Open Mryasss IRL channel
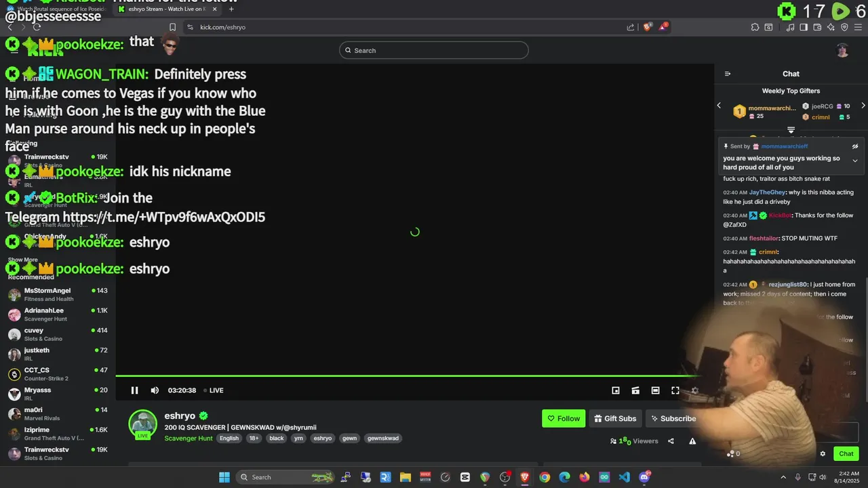The height and width of the screenshot is (488, 868). tap(58, 394)
